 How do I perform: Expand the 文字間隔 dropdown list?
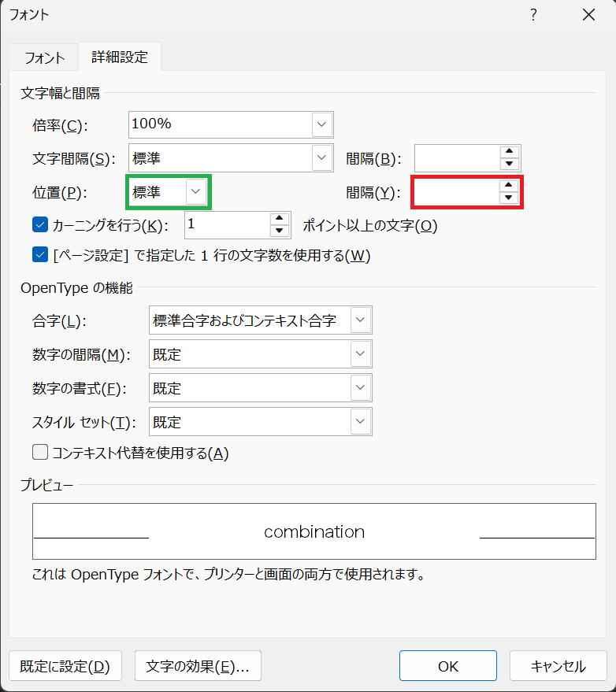(321, 157)
